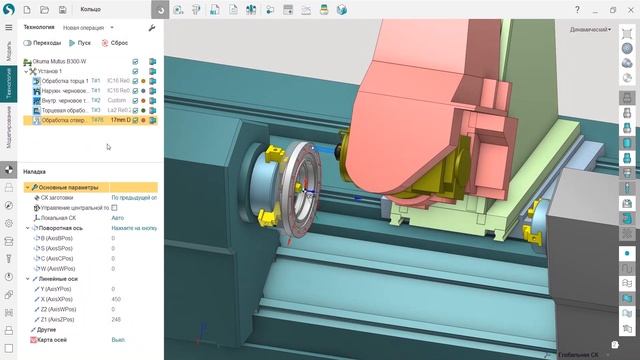This screenshot has width=640, height=360.
Task: Click the stopwatch icon in lower sidebar
Action: 9,277
